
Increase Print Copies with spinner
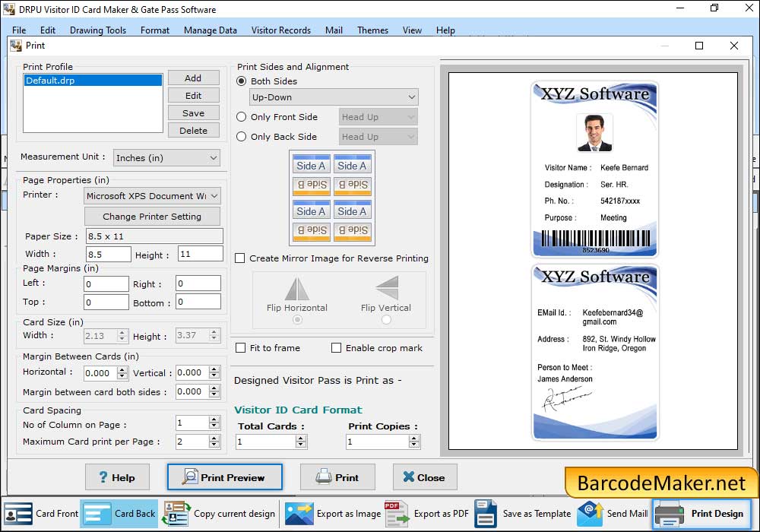[413, 438]
